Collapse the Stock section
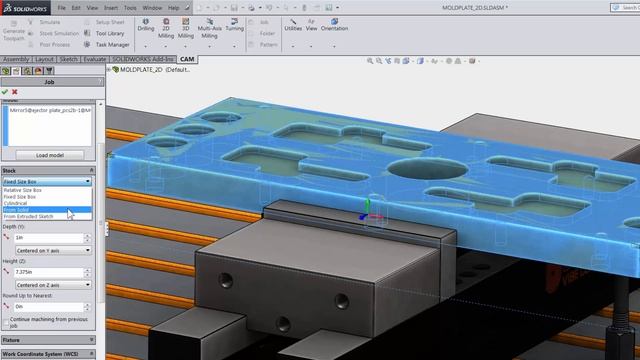This screenshot has width=640, height=360. click(x=91, y=170)
